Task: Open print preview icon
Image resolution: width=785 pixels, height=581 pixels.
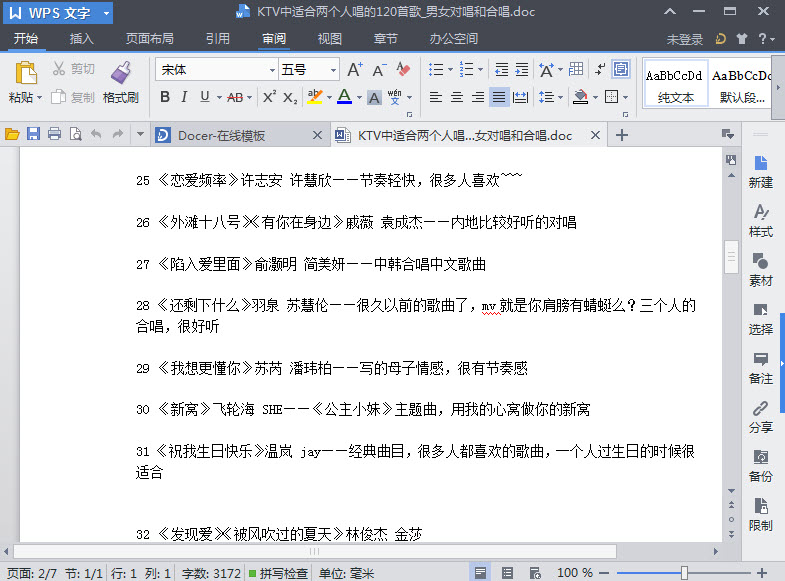Action: (x=75, y=134)
